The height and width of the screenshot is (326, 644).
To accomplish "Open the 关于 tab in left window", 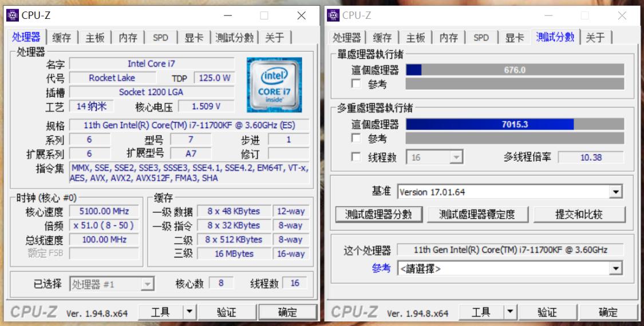I will 275,38.
